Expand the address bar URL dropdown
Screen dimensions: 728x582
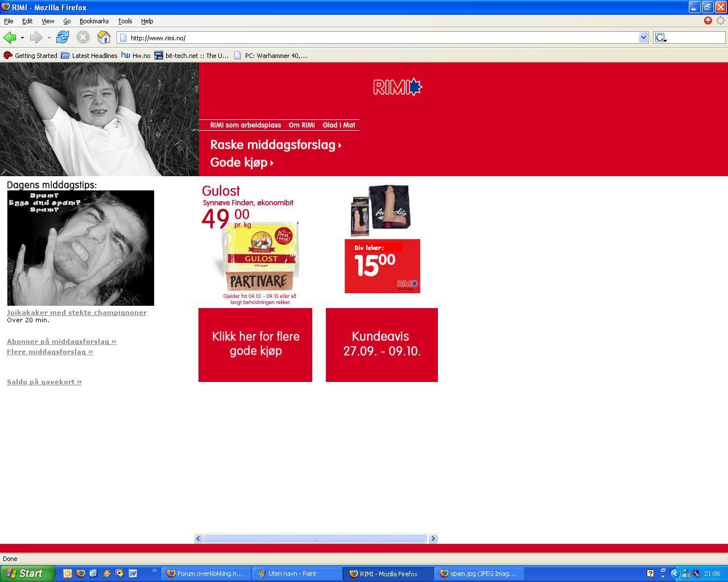(x=643, y=38)
